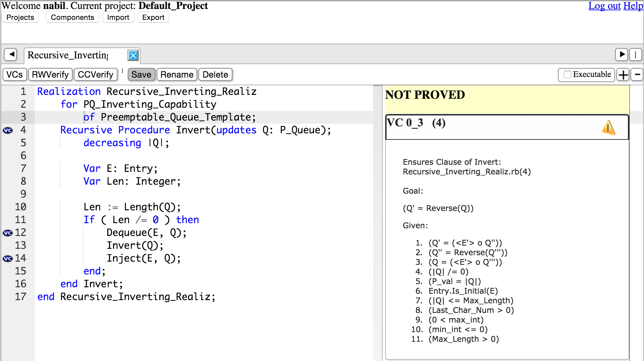Open the Projects menu

tap(20, 17)
